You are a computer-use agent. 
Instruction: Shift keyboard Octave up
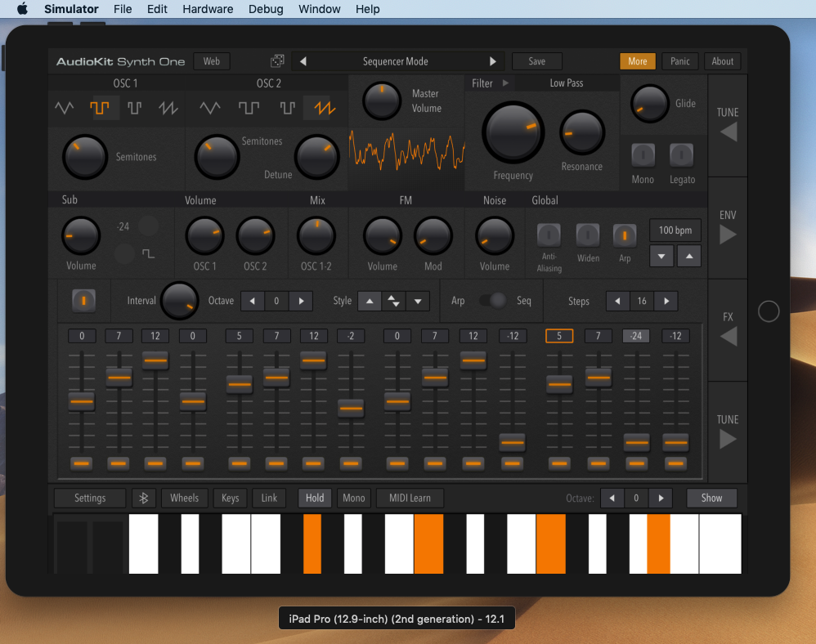(x=661, y=498)
